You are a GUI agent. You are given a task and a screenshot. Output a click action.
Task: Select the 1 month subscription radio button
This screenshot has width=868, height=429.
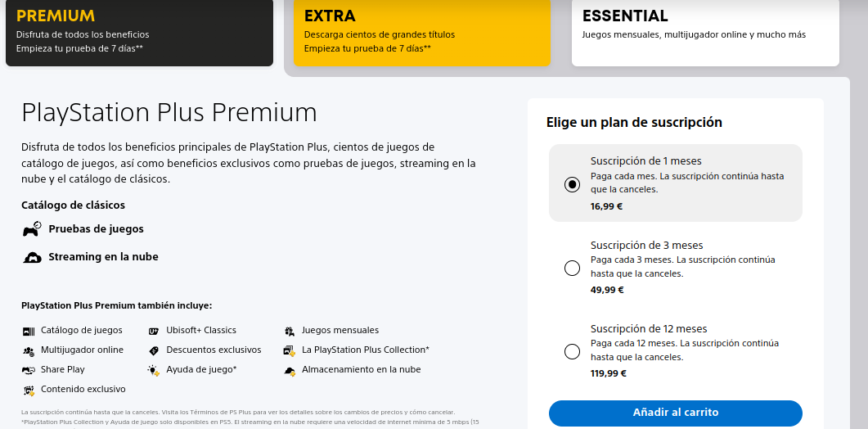(572, 184)
